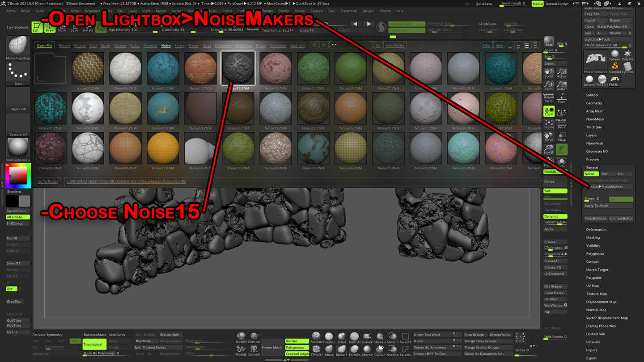Open the Zplugin menu
This screenshot has width=644, height=362.
coord(367,11)
